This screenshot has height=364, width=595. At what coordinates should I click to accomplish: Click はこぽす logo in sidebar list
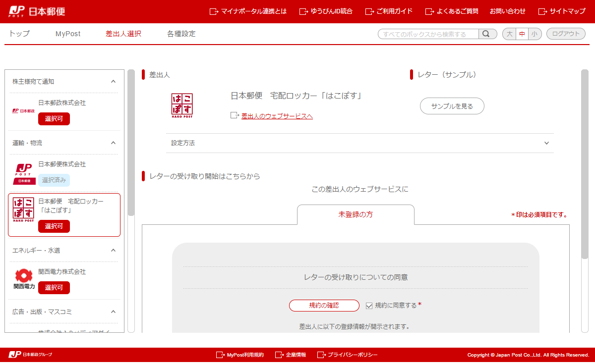[x=23, y=210]
